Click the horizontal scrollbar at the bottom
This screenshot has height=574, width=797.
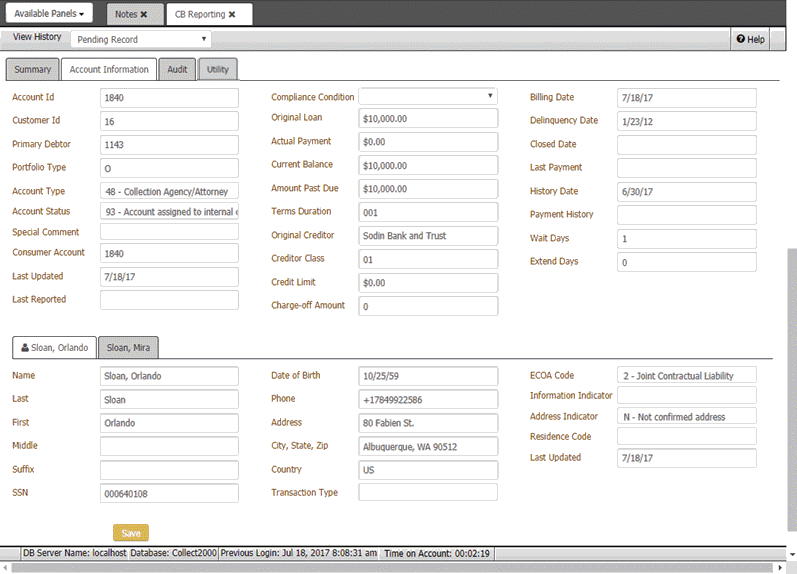tap(400, 567)
